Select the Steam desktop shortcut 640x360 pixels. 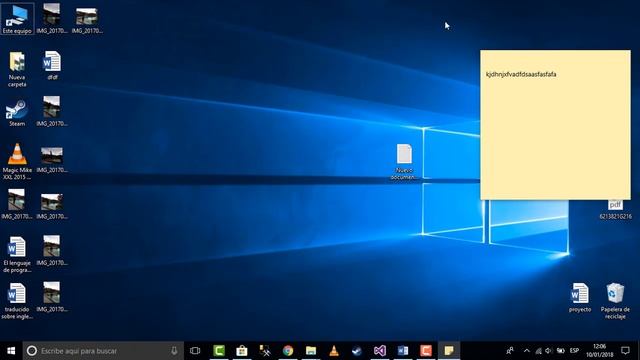point(17,112)
